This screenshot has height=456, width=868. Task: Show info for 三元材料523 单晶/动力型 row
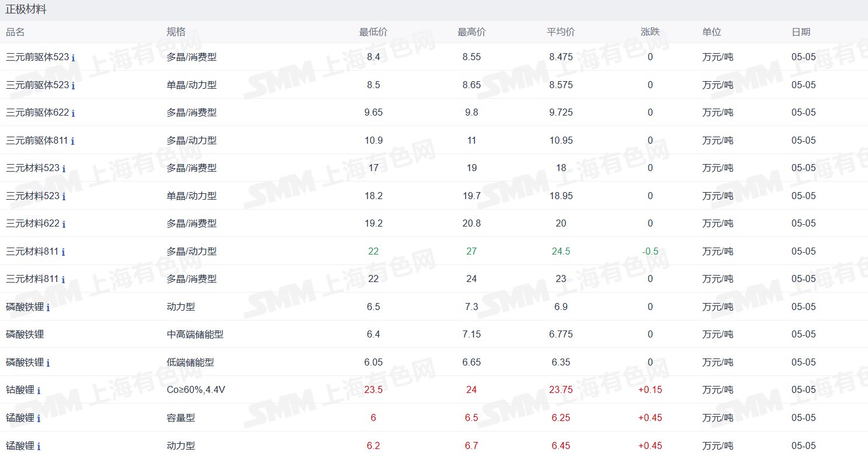[64, 197]
